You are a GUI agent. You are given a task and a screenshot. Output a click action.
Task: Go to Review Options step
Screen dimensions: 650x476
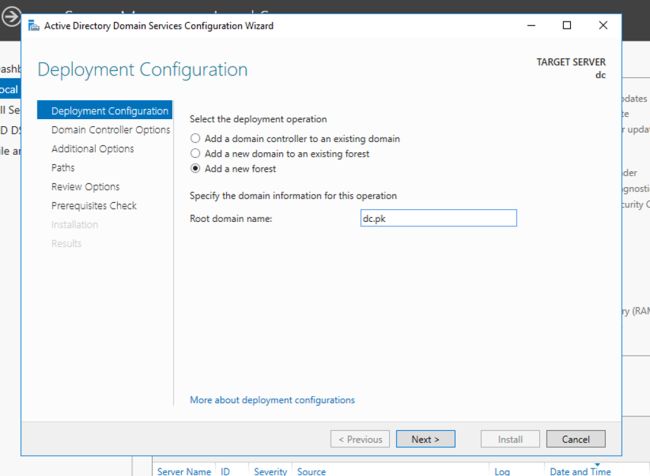pyautogui.click(x=85, y=187)
